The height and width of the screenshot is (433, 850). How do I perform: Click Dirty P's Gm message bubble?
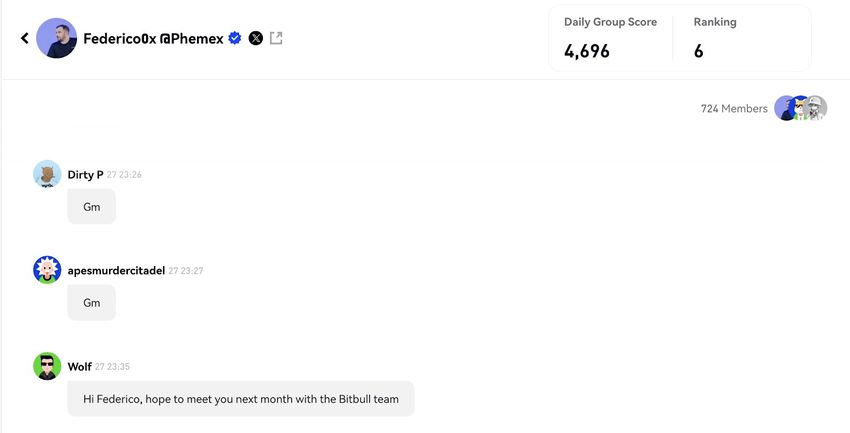[x=92, y=207]
